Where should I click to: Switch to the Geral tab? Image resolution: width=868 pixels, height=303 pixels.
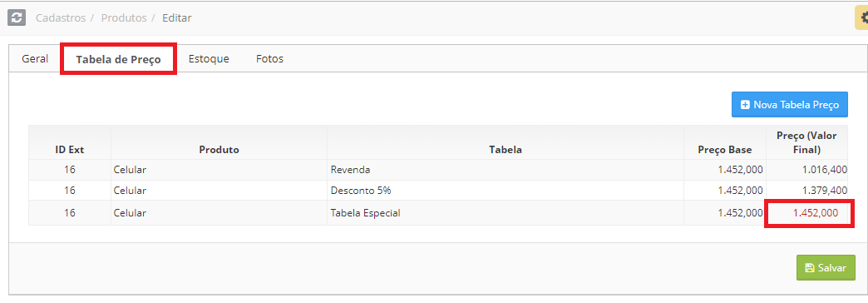(x=35, y=59)
